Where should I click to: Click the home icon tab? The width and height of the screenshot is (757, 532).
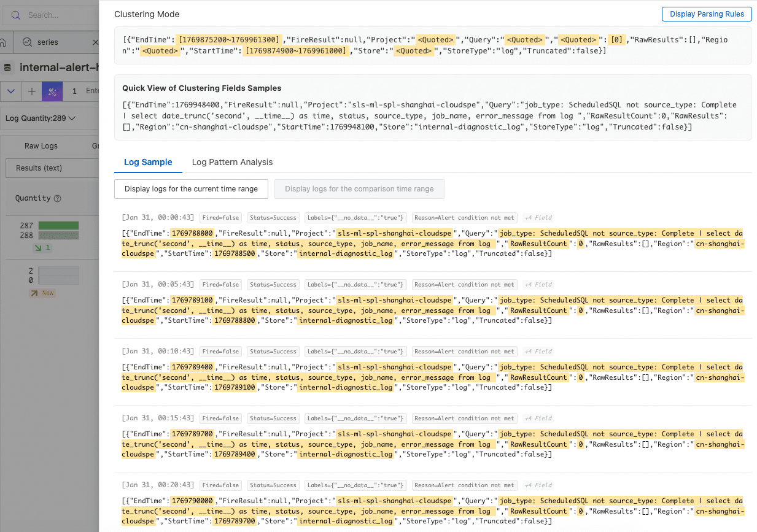click(x=4, y=42)
